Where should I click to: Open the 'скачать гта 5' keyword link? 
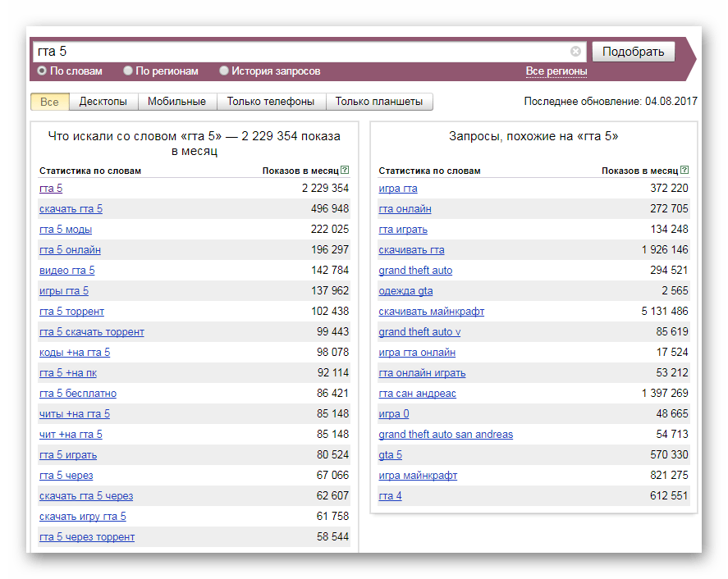click(x=71, y=209)
